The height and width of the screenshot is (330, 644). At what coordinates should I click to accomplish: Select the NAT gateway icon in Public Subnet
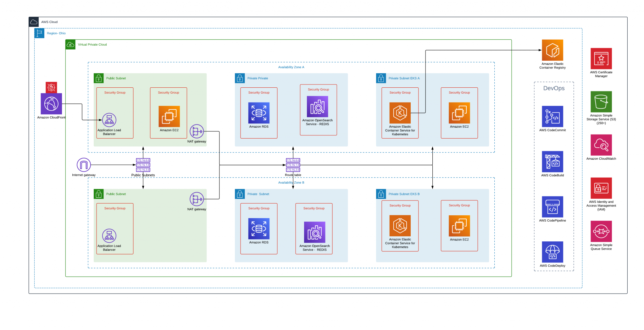[197, 131]
